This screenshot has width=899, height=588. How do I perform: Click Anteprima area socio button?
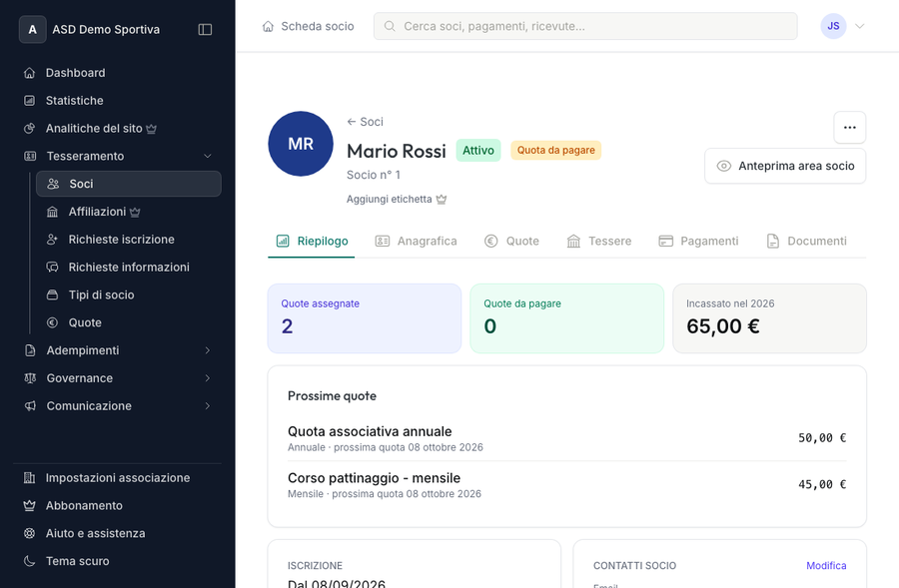tap(785, 166)
